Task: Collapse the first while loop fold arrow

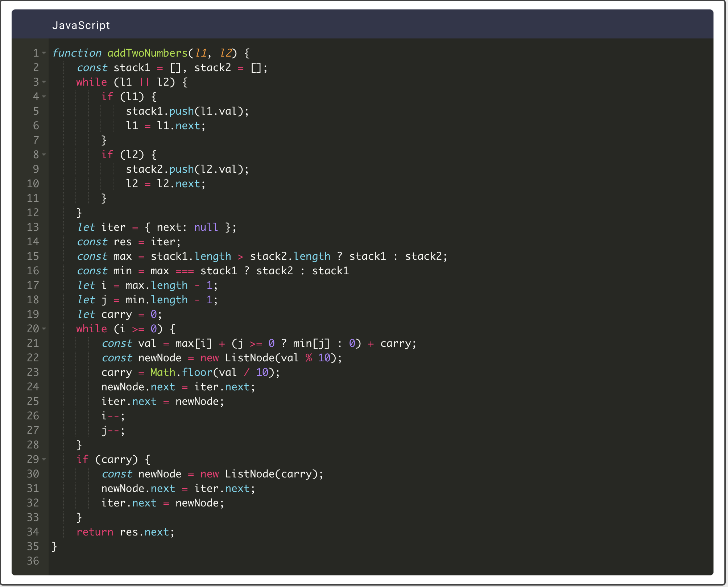Action: tap(44, 82)
